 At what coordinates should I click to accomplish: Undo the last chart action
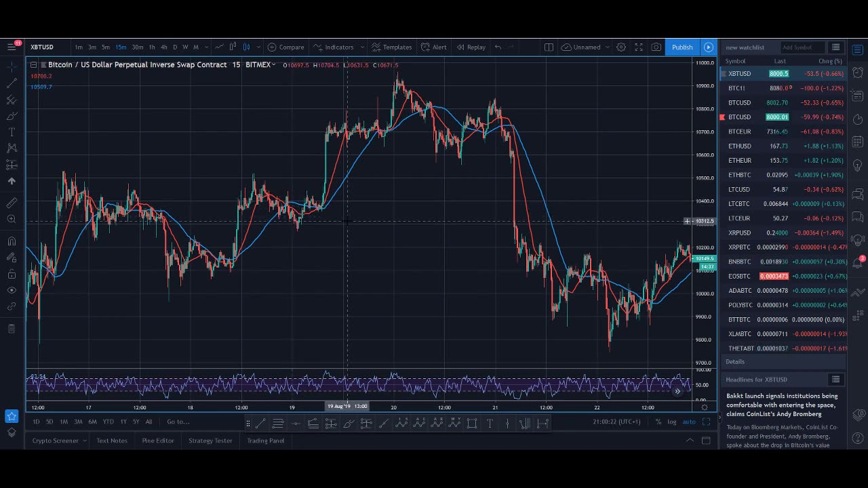498,47
